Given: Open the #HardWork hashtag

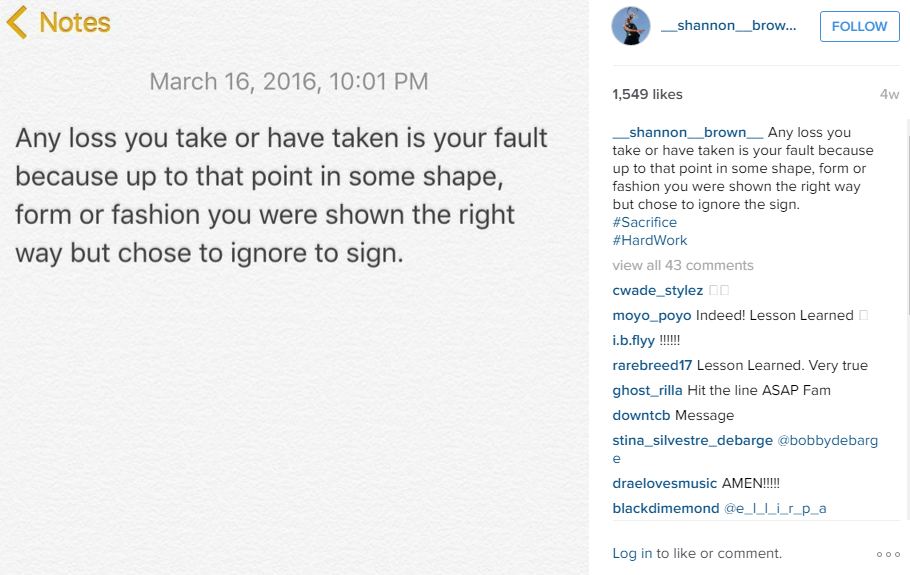Looking at the screenshot, I should tap(650, 240).
